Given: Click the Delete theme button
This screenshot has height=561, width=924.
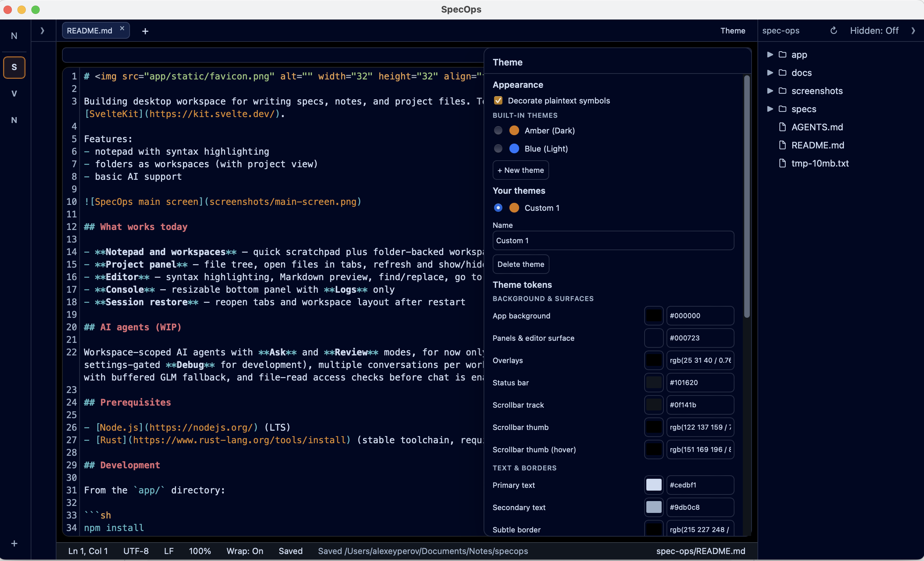Looking at the screenshot, I should [521, 264].
